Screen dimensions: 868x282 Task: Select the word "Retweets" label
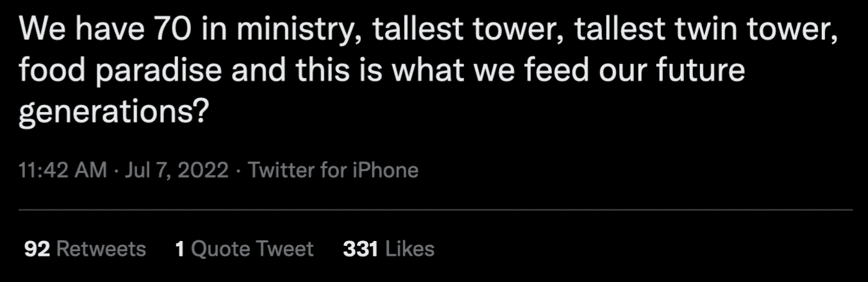click(101, 249)
